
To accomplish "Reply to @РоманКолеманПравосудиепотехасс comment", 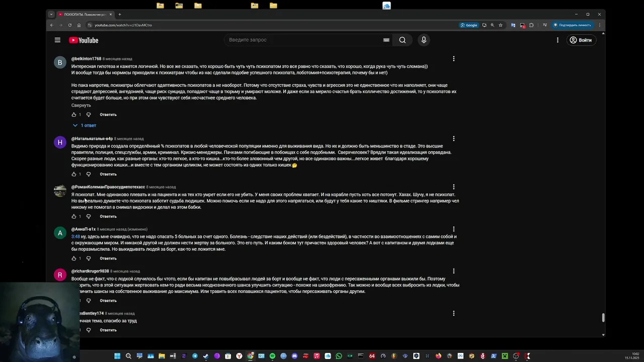I will [x=108, y=217].
